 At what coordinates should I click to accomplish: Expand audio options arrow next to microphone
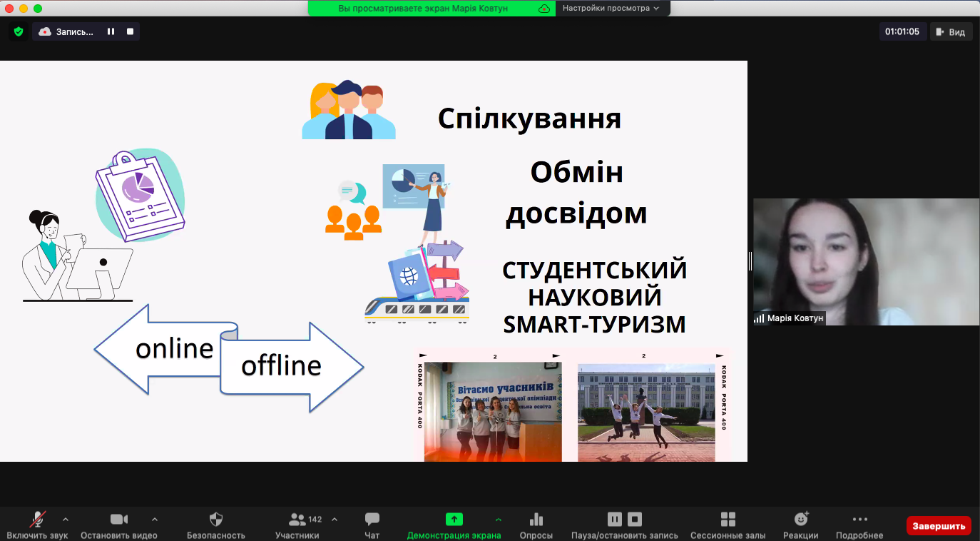66,519
